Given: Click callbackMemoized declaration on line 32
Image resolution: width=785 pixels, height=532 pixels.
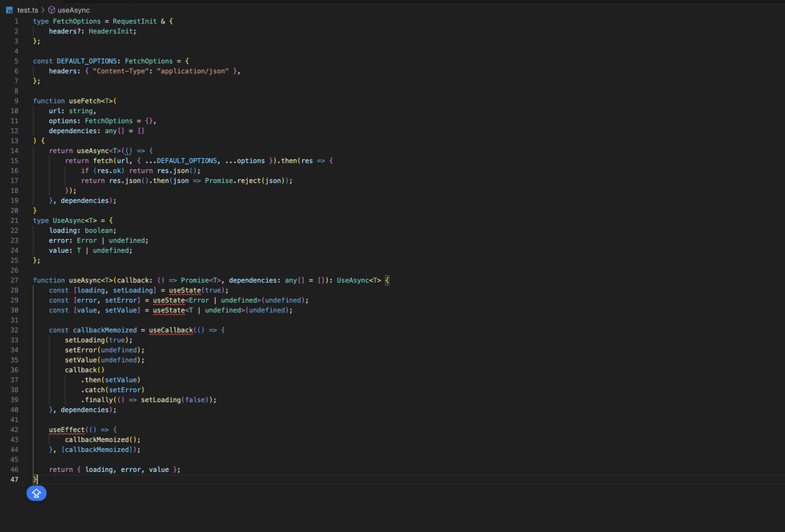Looking at the screenshot, I should (105, 330).
